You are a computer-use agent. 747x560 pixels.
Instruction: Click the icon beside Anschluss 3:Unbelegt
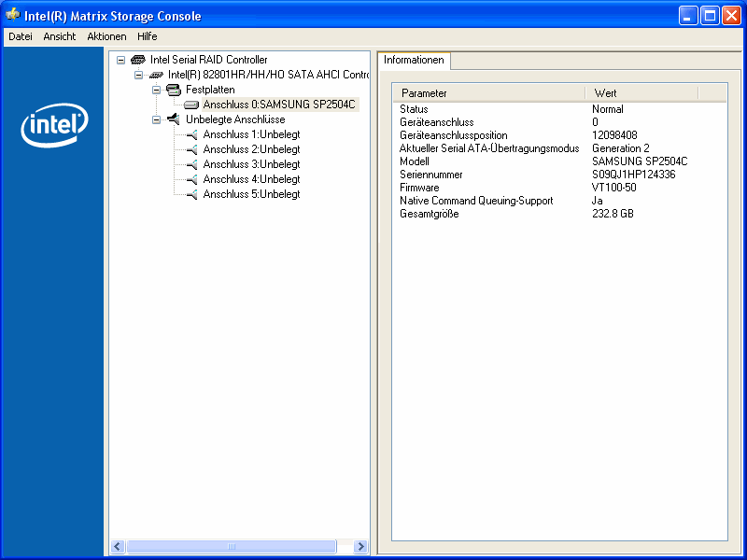[192, 164]
